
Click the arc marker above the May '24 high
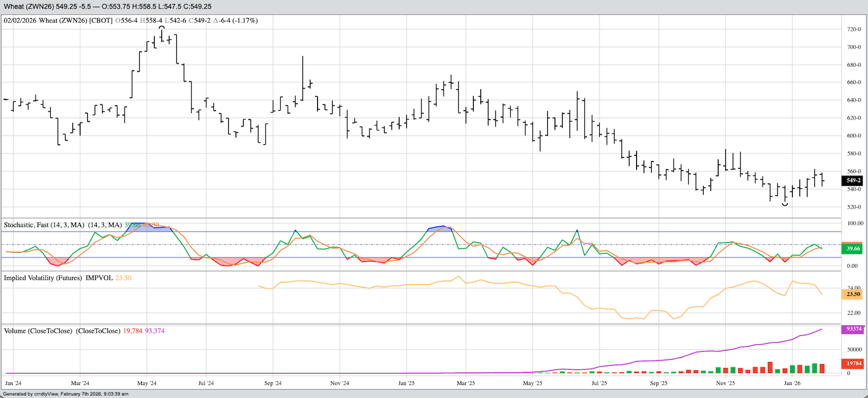[x=162, y=28]
